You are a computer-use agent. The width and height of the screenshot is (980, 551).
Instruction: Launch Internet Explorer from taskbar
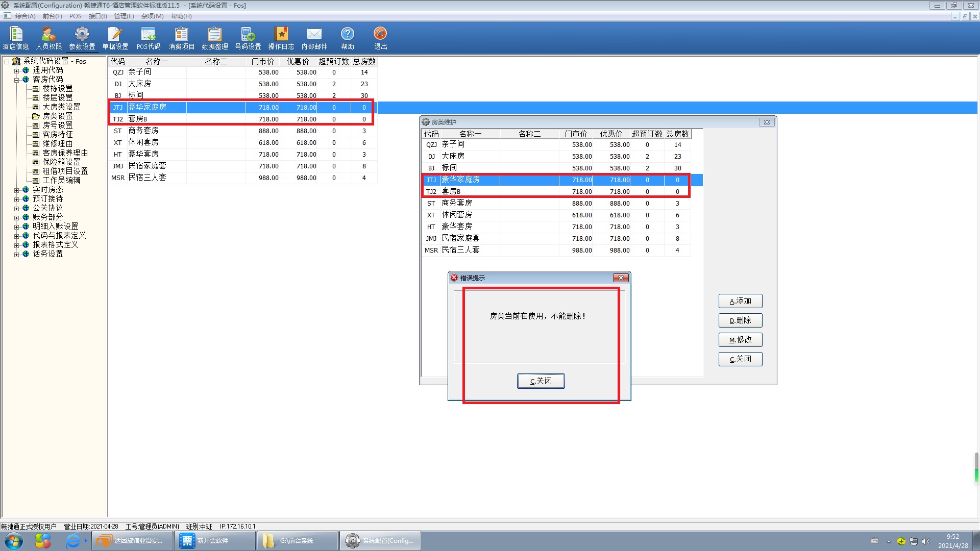coord(73,541)
